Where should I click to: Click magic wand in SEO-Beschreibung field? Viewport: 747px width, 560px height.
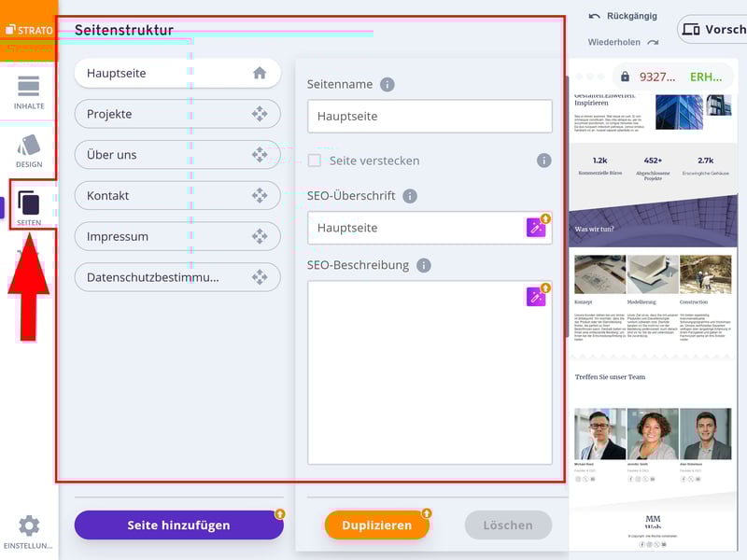pyautogui.click(x=536, y=297)
